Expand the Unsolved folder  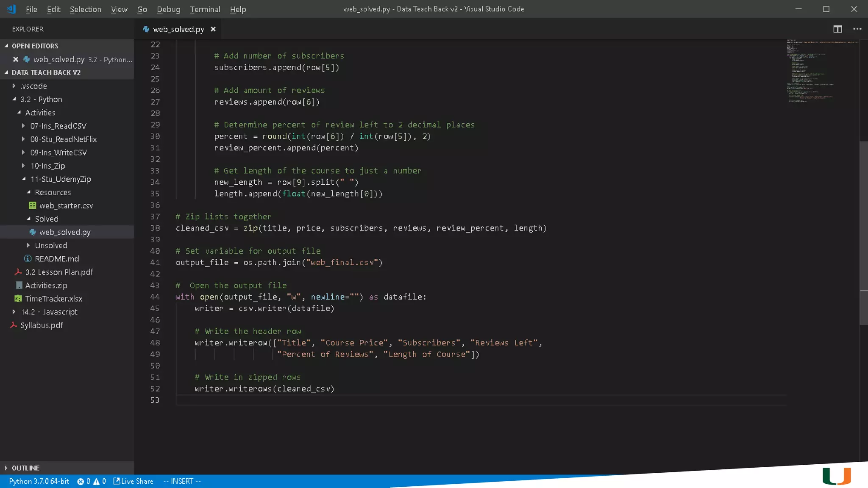[x=51, y=245]
